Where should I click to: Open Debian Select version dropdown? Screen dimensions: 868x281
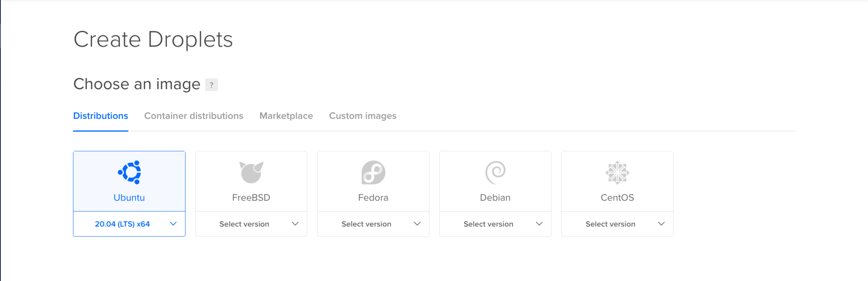tap(495, 224)
